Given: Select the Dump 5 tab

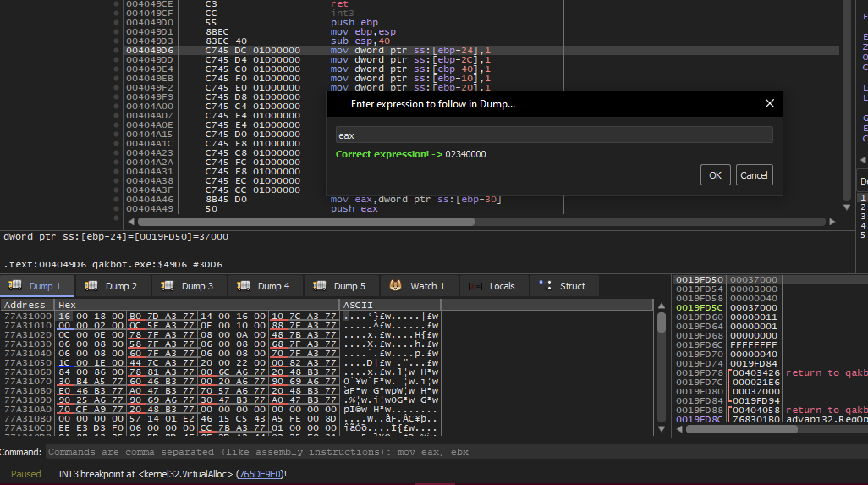Looking at the screenshot, I should [341, 286].
